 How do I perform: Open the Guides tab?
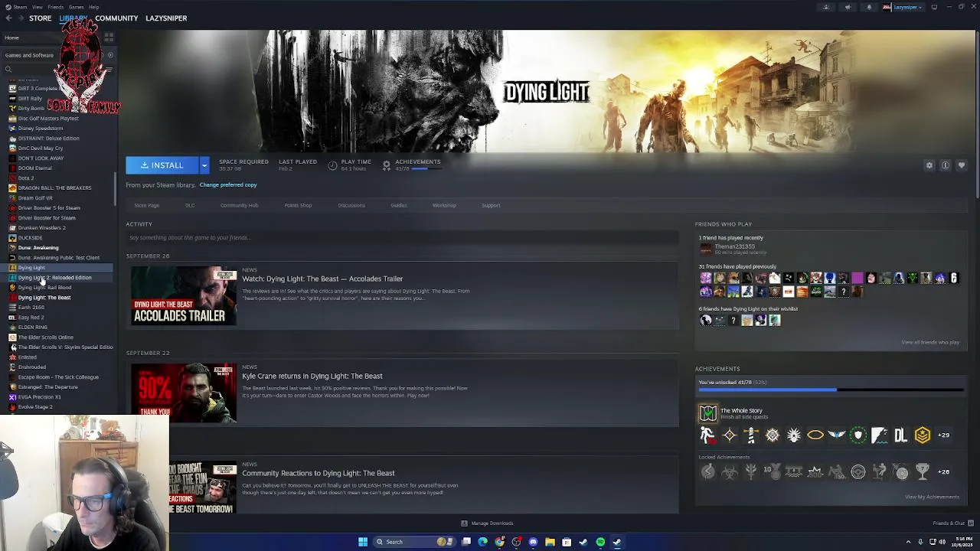click(x=398, y=206)
